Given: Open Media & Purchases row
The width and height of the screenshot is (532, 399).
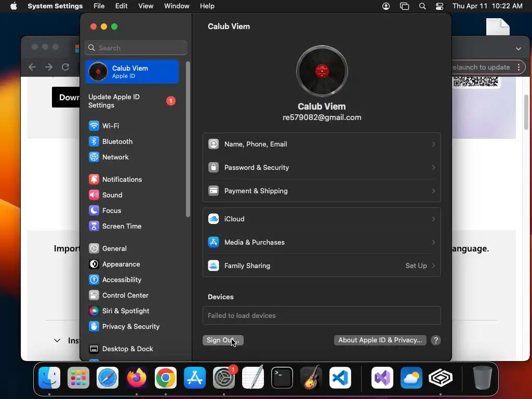Looking at the screenshot, I should [x=322, y=243].
